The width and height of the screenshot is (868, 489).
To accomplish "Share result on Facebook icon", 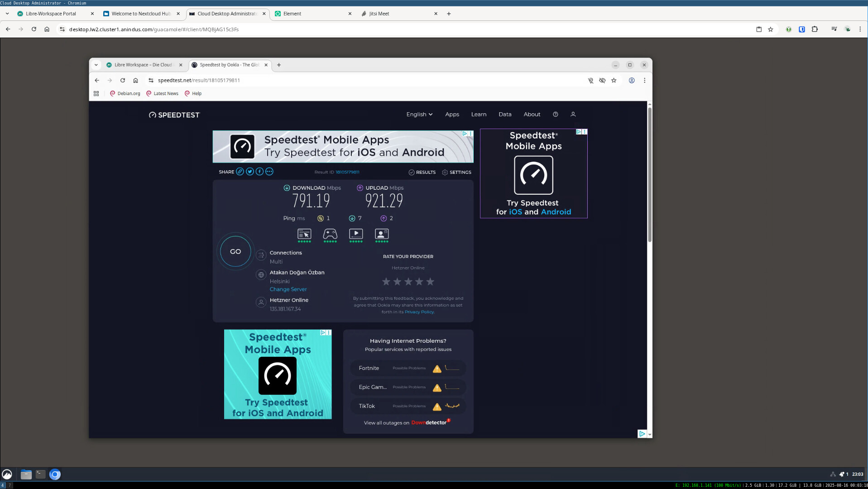I will [x=259, y=172].
